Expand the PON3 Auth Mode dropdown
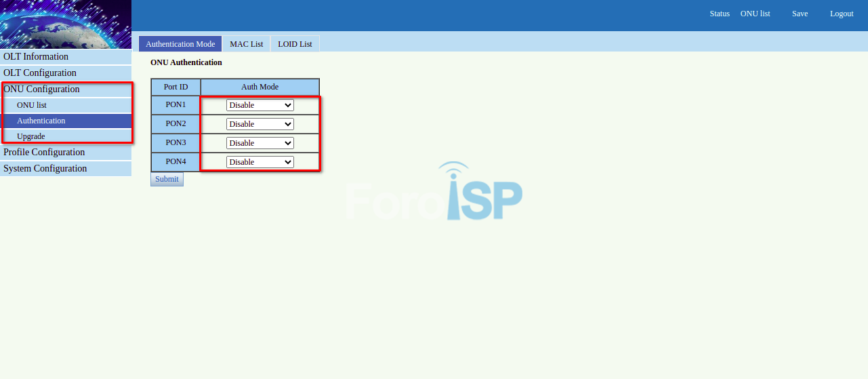Screen dimensions: 868x379 coord(260,143)
